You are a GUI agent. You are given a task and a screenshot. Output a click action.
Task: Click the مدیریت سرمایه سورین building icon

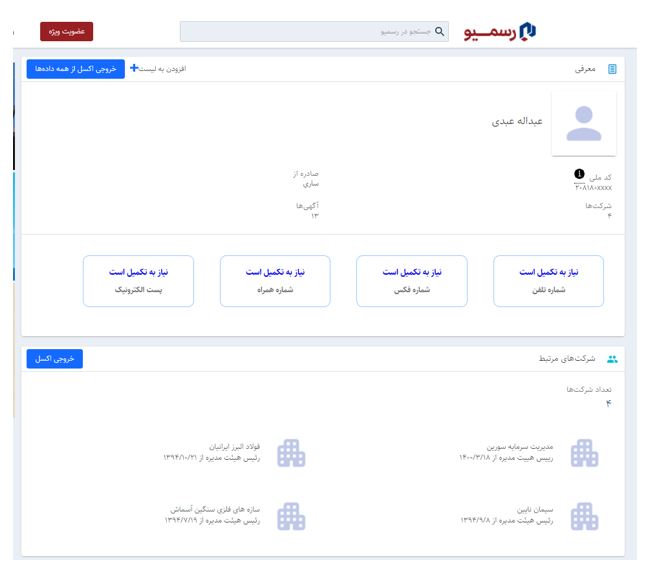584,453
